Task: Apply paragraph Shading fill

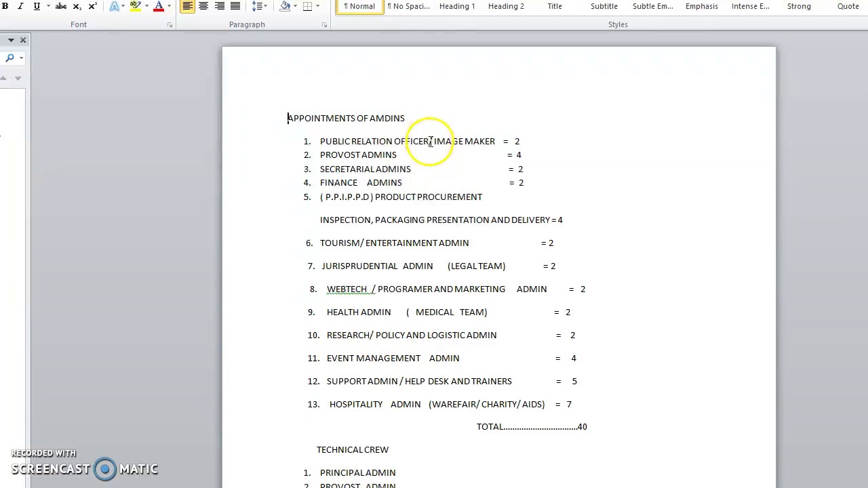Action: [285, 6]
